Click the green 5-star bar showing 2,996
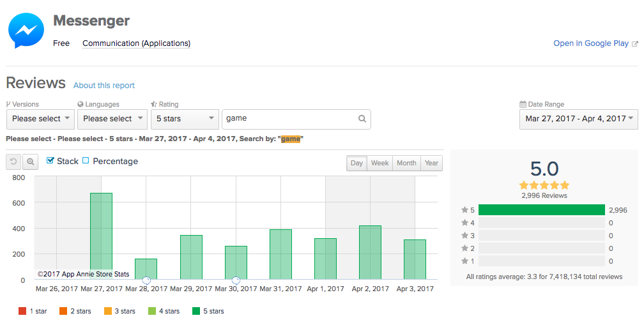Screen dimensions: 644x318 pos(541,210)
